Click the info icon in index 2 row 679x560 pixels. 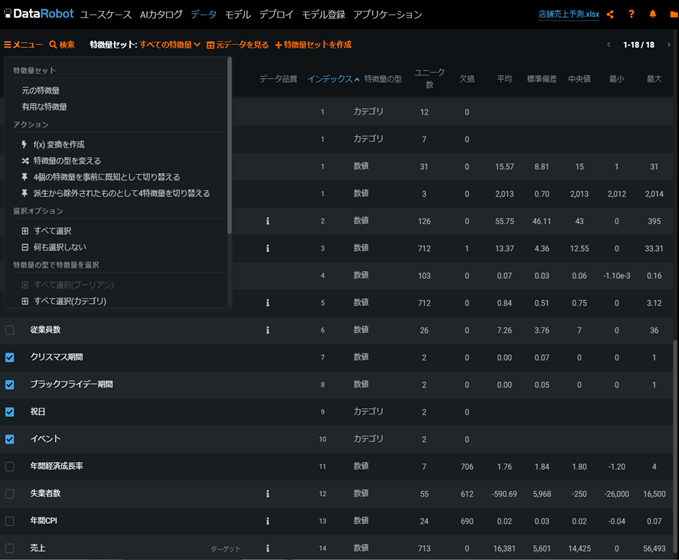268,221
